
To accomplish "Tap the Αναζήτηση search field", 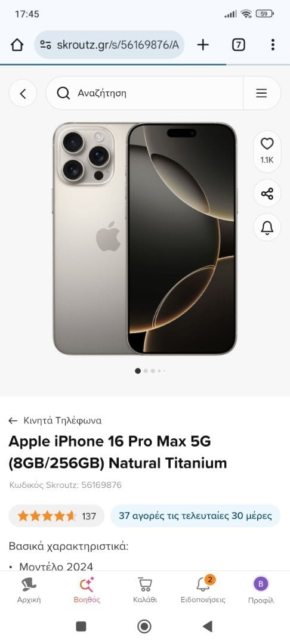I will click(144, 93).
